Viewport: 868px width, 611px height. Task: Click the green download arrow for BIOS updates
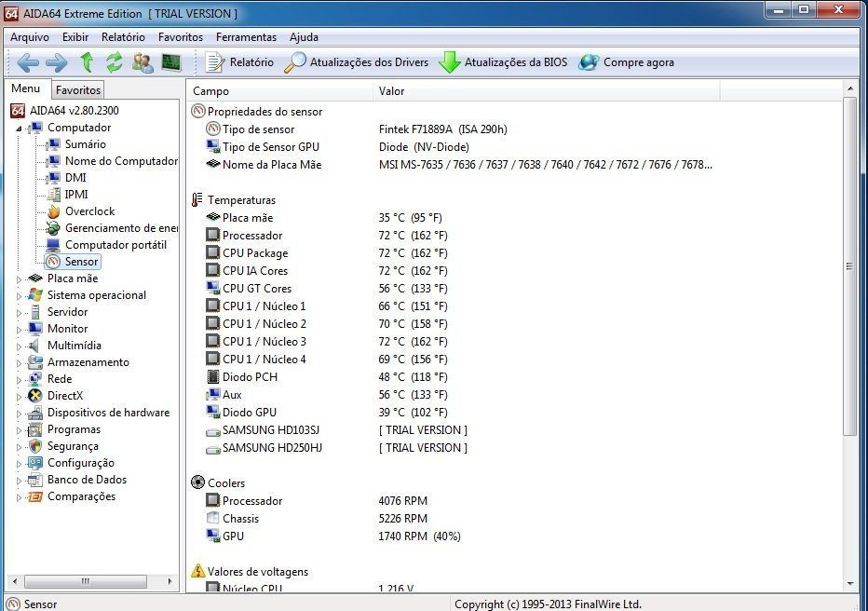coord(449,62)
